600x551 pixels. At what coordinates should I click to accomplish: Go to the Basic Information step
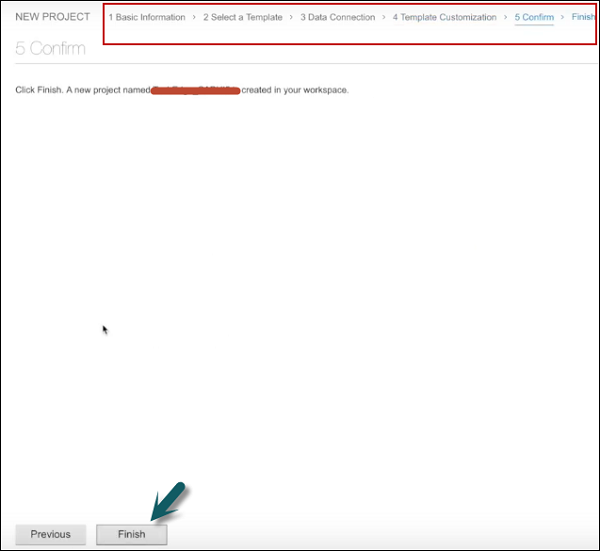[x=146, y=17]
